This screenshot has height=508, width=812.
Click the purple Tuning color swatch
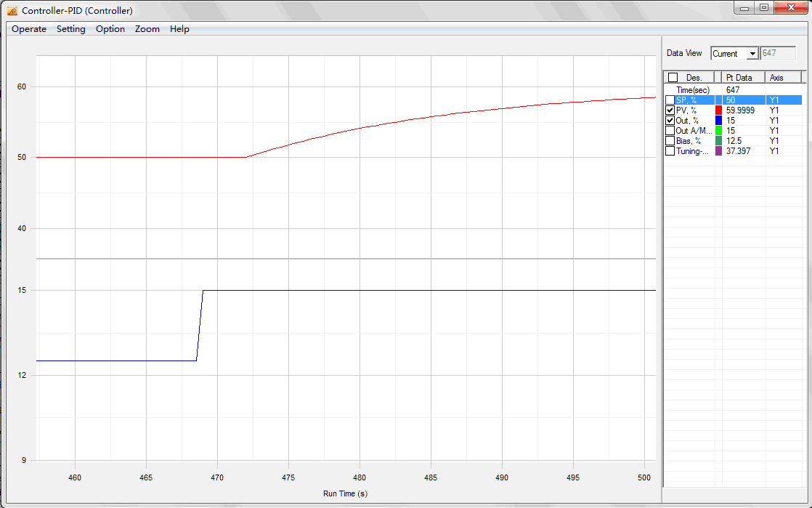[x=718, y=151]
